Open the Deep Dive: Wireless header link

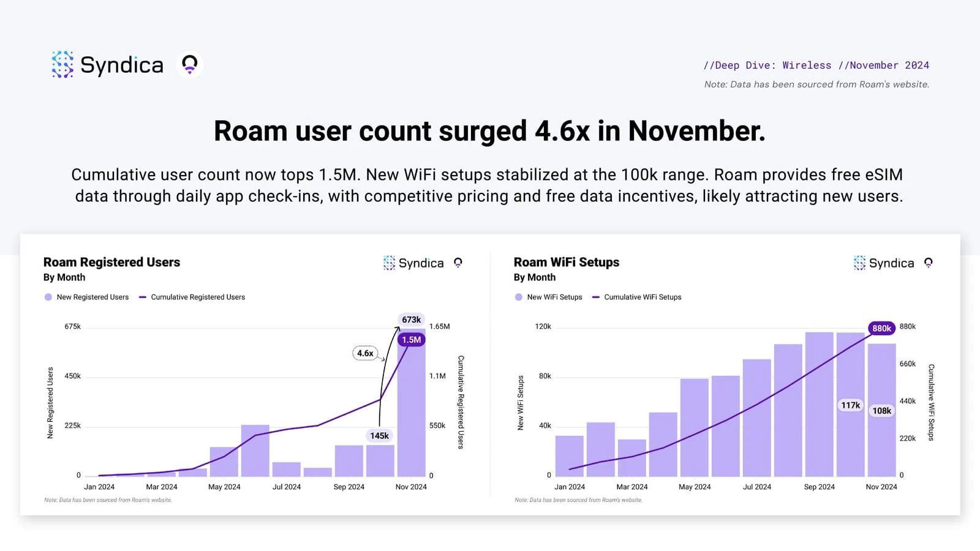pyautogui.click(x=767, y=65)
